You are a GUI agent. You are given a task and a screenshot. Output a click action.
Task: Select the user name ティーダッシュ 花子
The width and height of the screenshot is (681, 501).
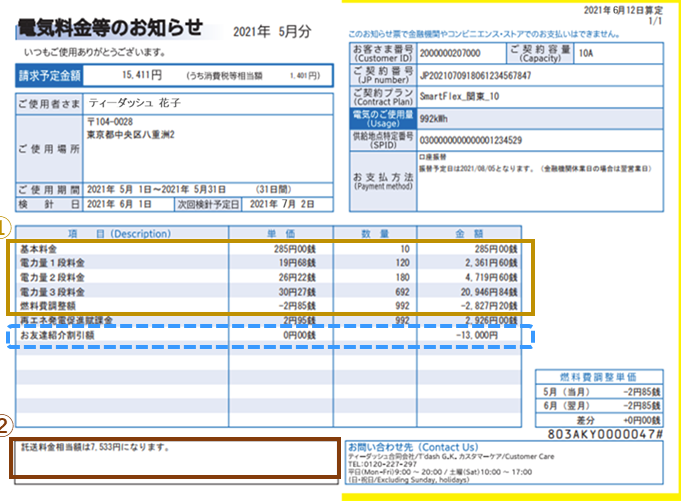coord(135,103)
